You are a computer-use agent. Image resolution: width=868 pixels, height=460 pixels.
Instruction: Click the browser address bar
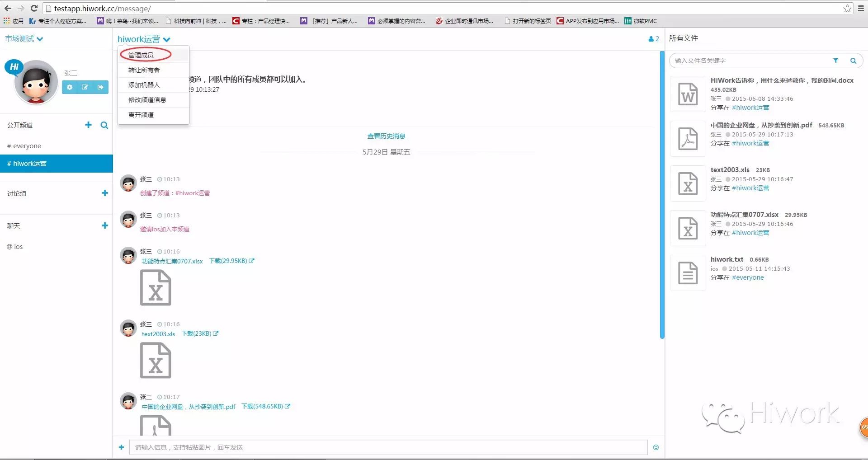click(x=443, y=8)
